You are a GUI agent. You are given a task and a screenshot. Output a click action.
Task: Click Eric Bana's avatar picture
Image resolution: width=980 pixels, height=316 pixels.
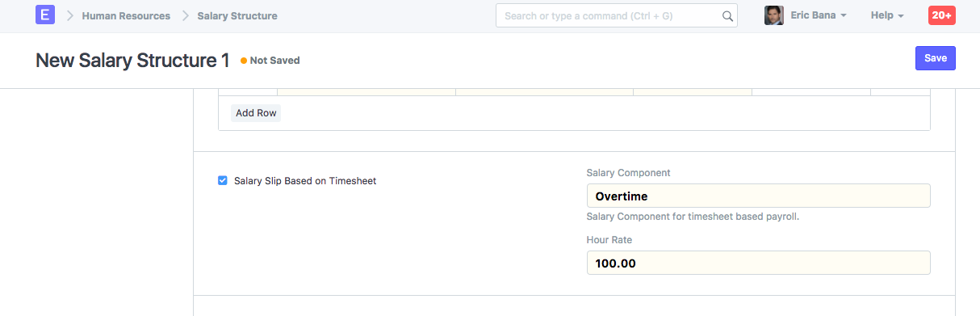(x=774, y=15)
